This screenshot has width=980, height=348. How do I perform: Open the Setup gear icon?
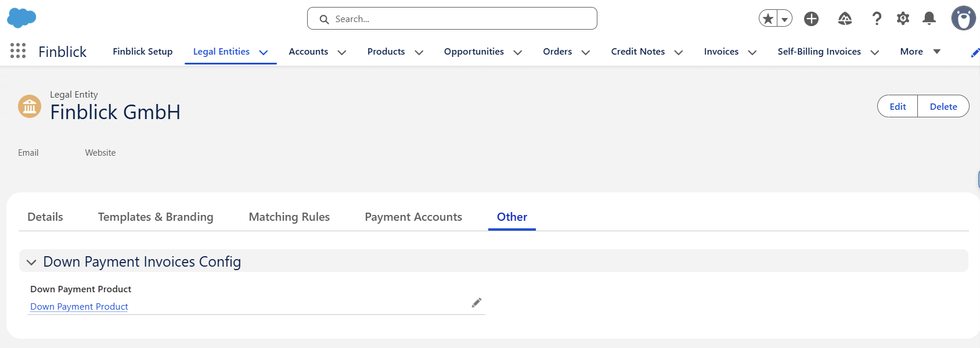click(x=903, y=19)
